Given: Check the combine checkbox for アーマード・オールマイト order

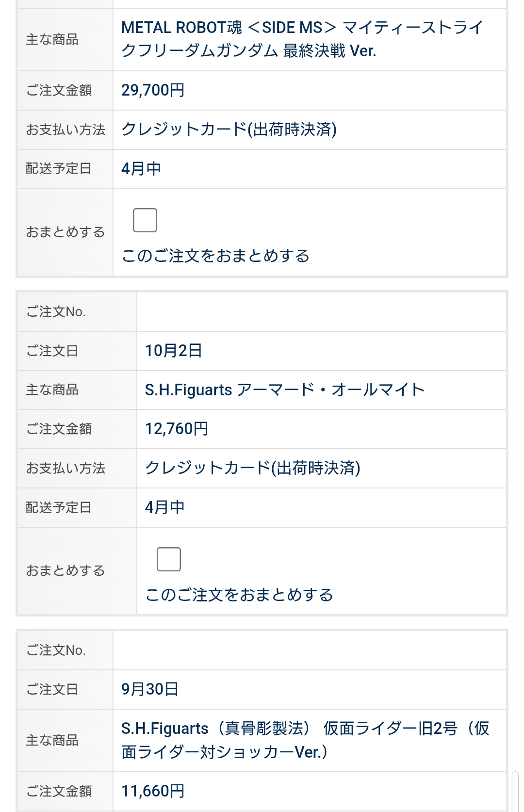Looking at the screenshot, I should pos(169,559).
